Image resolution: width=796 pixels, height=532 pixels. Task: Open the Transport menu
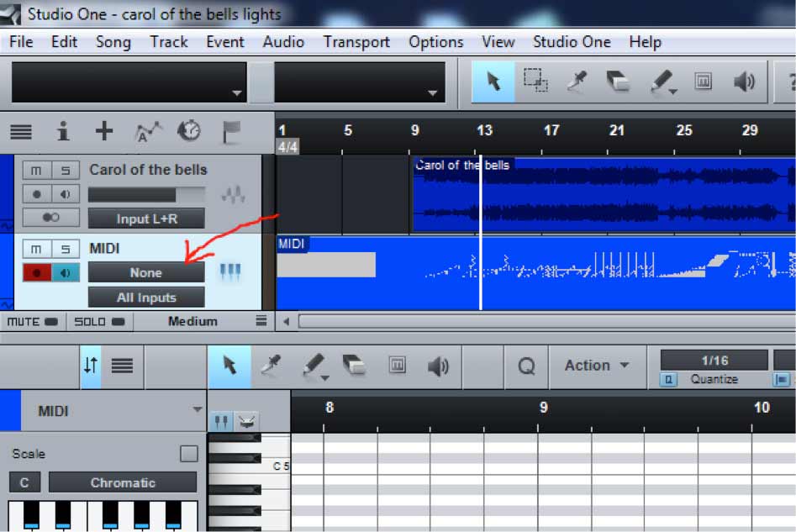coord(356,41)
